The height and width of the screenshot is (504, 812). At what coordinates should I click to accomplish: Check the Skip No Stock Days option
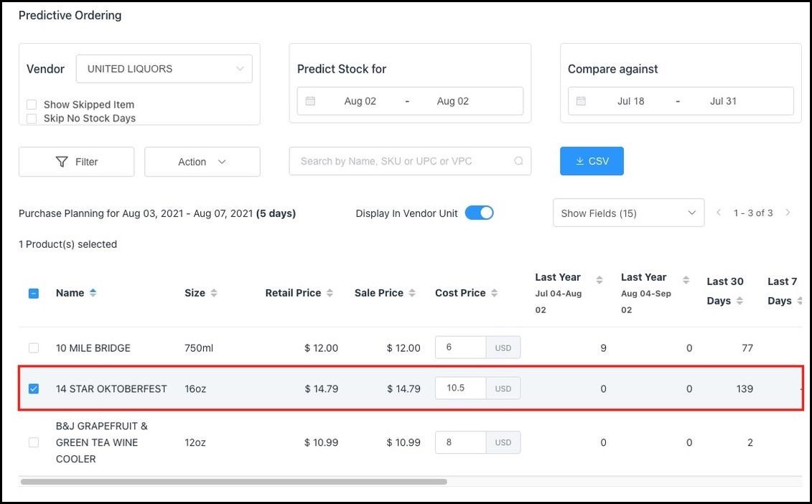(32, 118)
